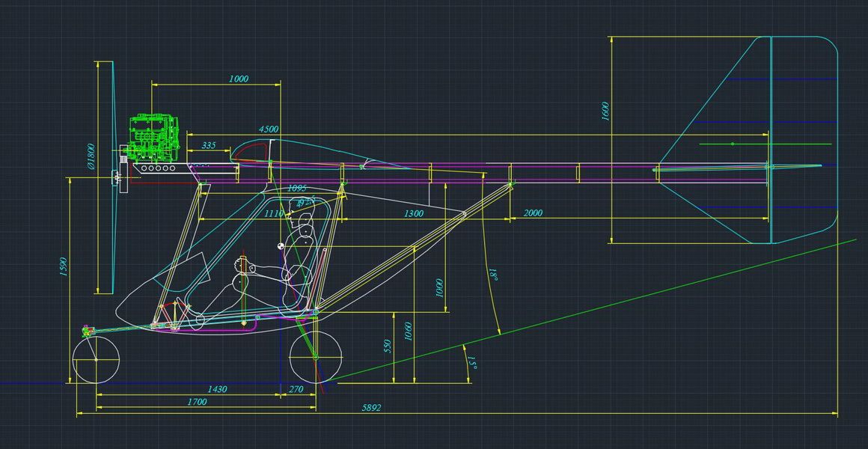Click the 270 dimension label
This screenshot has width=868, height=449.
coord(296,389)
